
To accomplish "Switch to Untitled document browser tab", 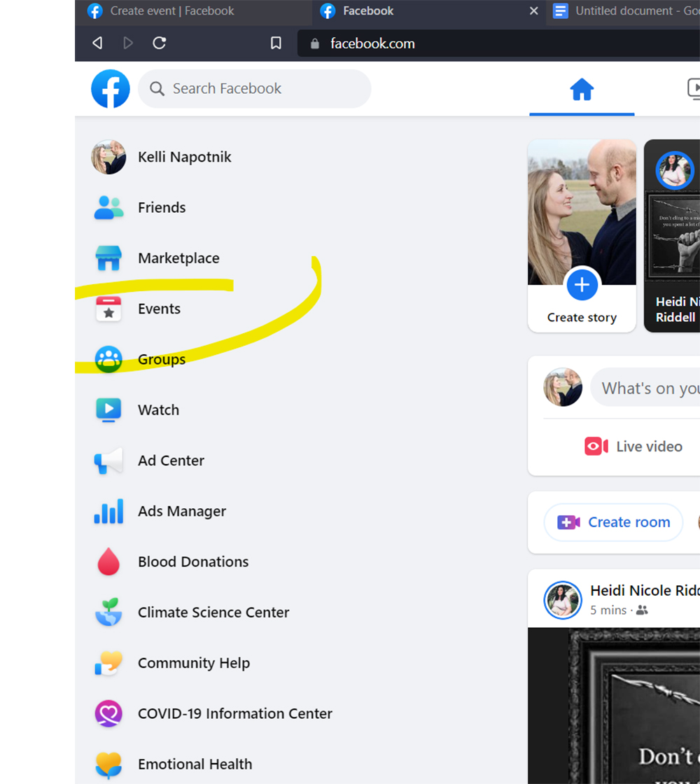I will (622, 11).
